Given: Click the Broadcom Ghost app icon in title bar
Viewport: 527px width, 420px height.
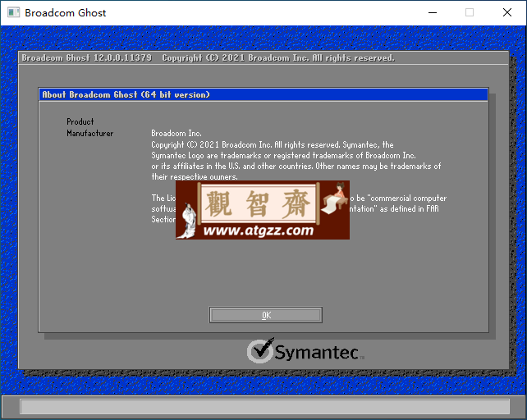Looking at the screenshot, I should click(x=13, y=13).
